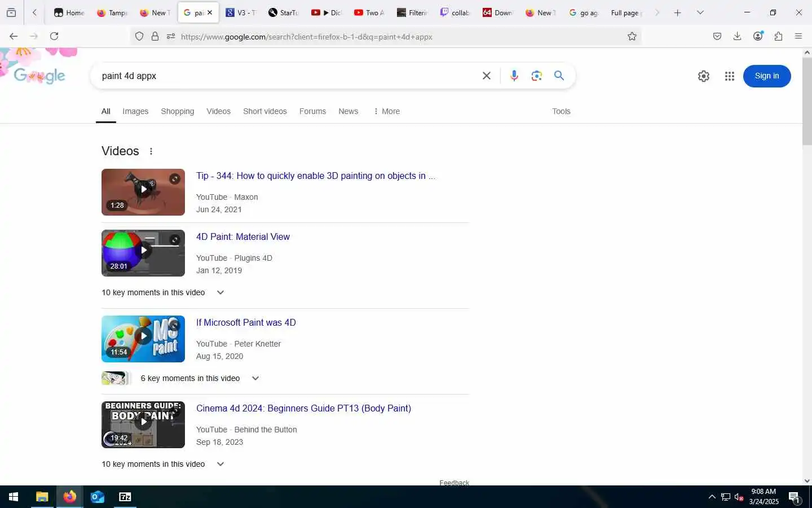
Task: Submit search with the magnifier icon
Action: (x=559, y=76)
